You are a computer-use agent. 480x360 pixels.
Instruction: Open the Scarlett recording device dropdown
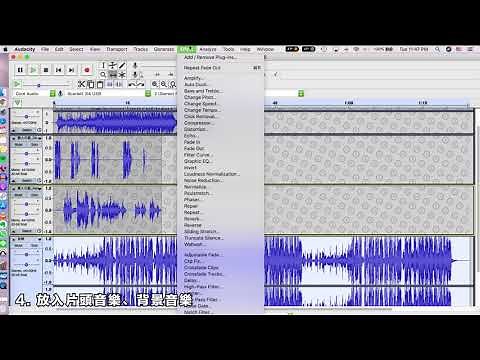(108, 94)
